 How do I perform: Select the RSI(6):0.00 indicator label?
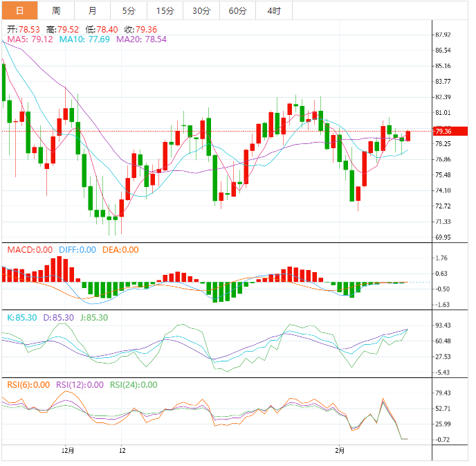click(x=28, y=385)
